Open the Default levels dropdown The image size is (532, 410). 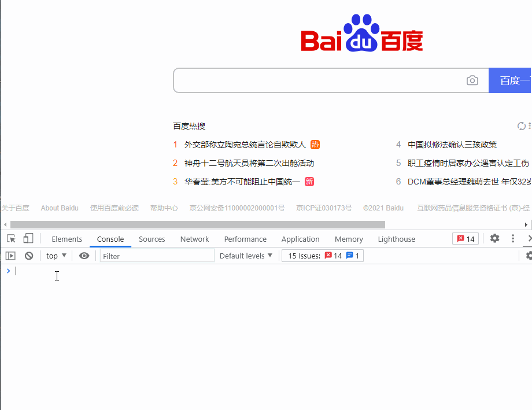[246, 256]
